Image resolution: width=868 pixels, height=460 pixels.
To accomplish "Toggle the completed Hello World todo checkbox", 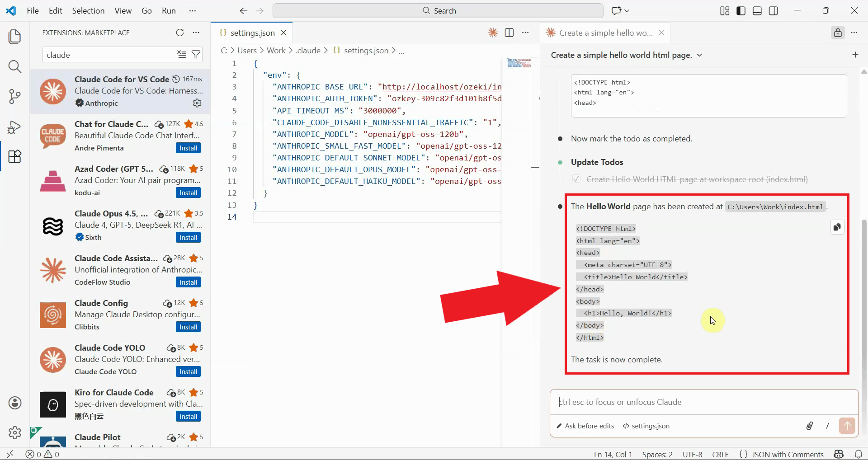I will 576,179.
